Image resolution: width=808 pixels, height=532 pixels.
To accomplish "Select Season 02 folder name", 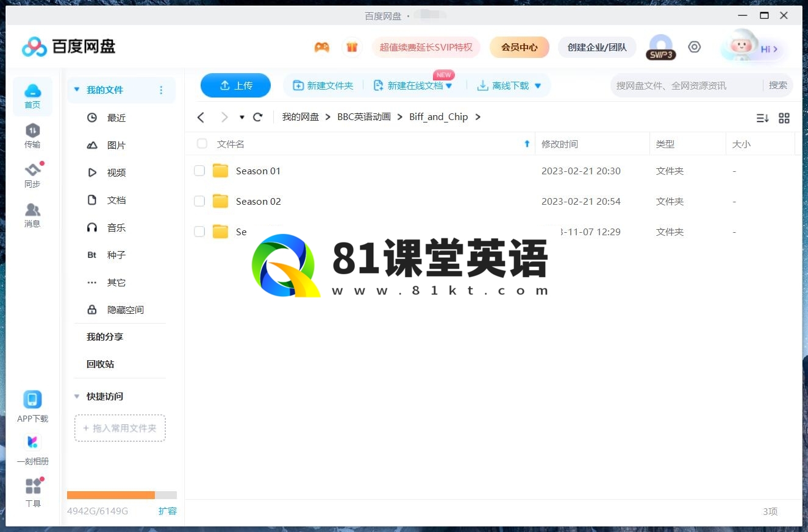I will 259,201.
